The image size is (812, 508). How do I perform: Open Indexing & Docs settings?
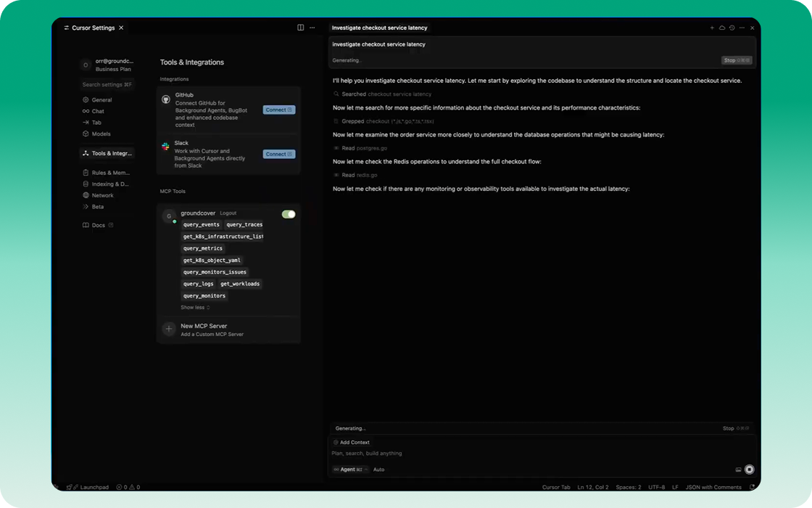click(x=106, y=184)
